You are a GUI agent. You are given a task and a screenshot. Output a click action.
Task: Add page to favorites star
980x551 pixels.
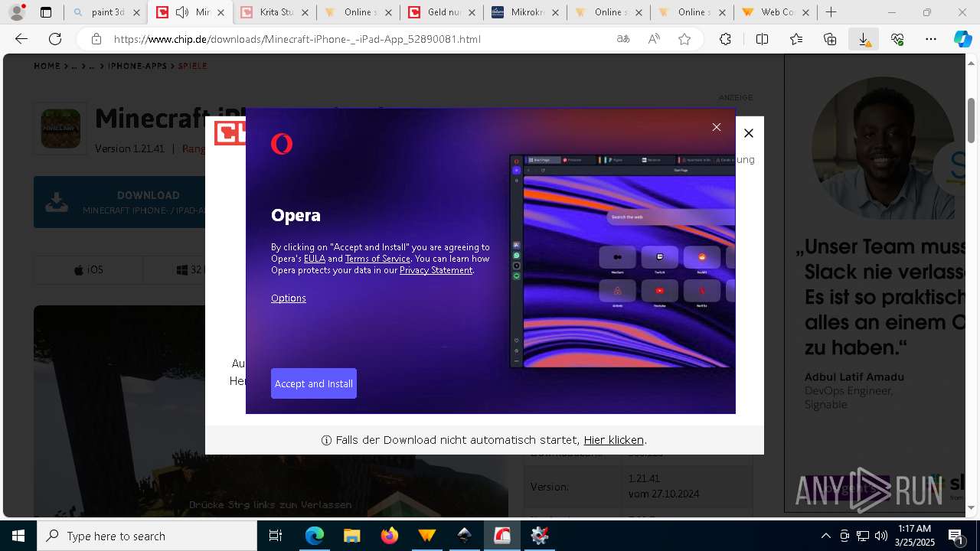tap(684, 39)
